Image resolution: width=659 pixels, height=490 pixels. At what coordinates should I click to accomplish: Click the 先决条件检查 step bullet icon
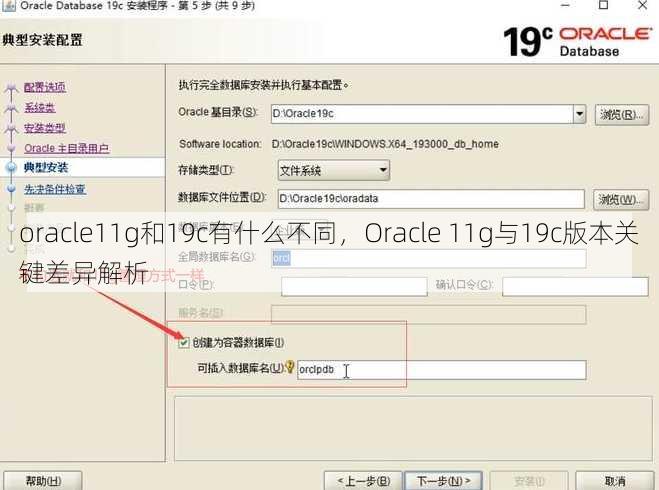[x=11, y=189]
